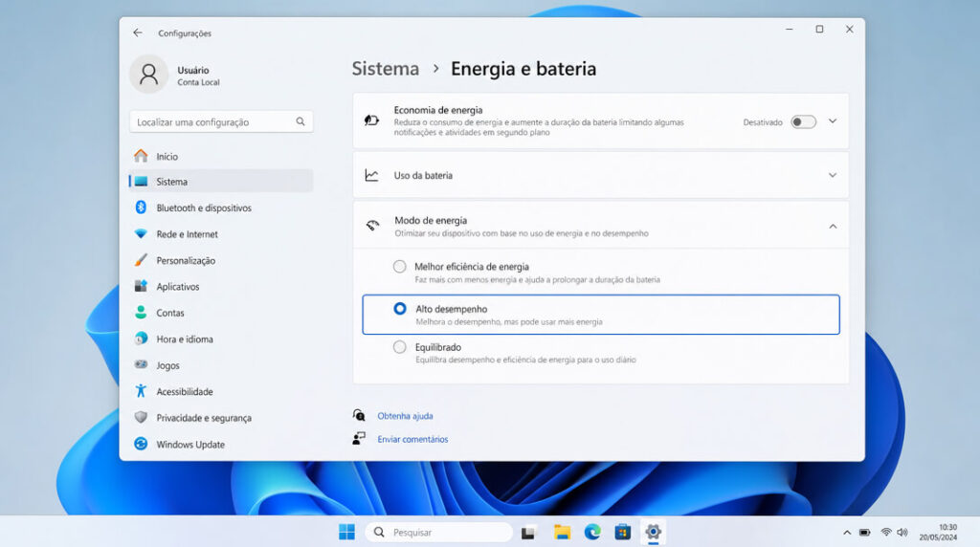Open Hora e idioma settings
Viewport: 980px width, 547px height.
[221, 339]
